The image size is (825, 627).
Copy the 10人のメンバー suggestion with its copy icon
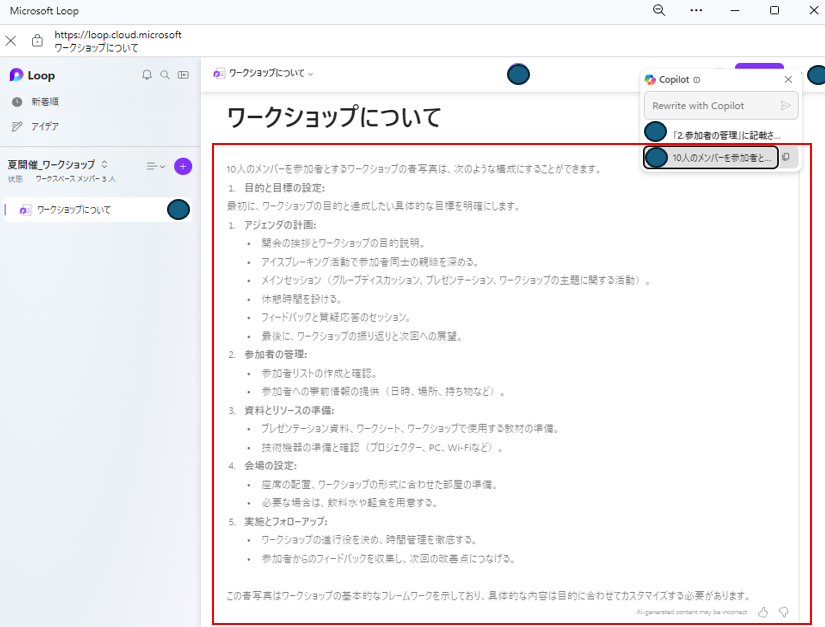coord(786,158)
